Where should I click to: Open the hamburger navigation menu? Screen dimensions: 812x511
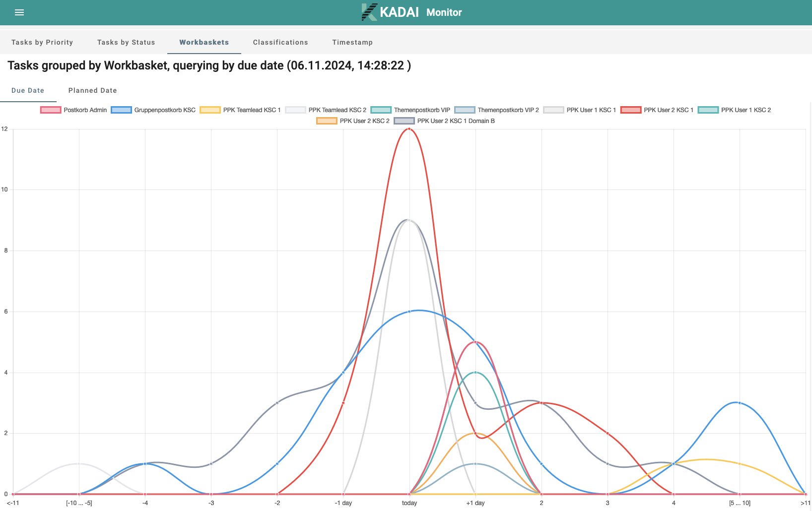(x=19, y=12)
